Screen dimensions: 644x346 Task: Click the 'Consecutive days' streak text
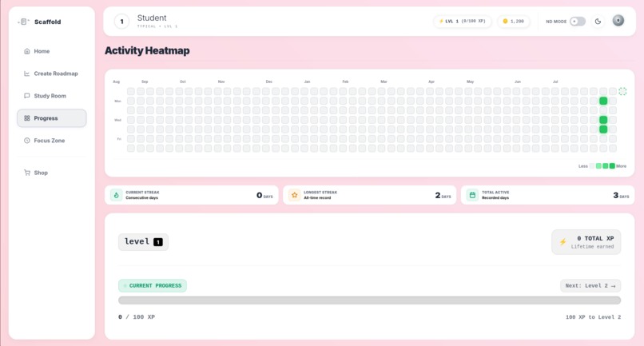coord(141,198)
